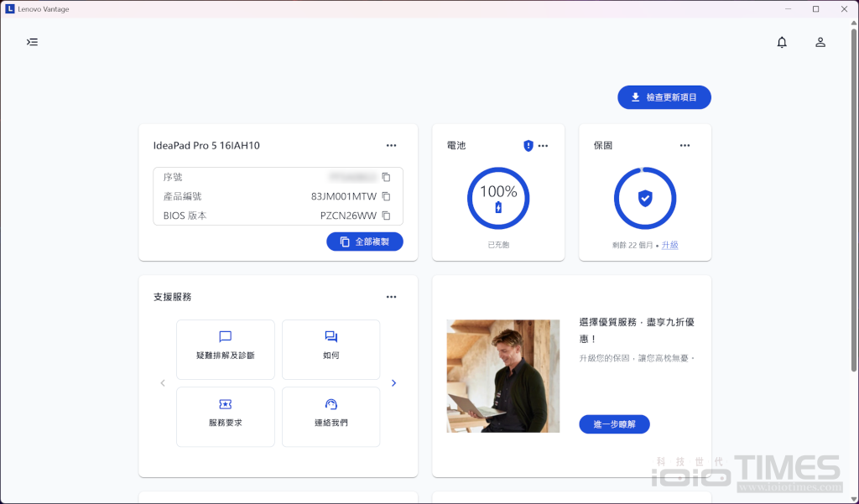Copy the BIOS 版本 value

coord(386,216)
